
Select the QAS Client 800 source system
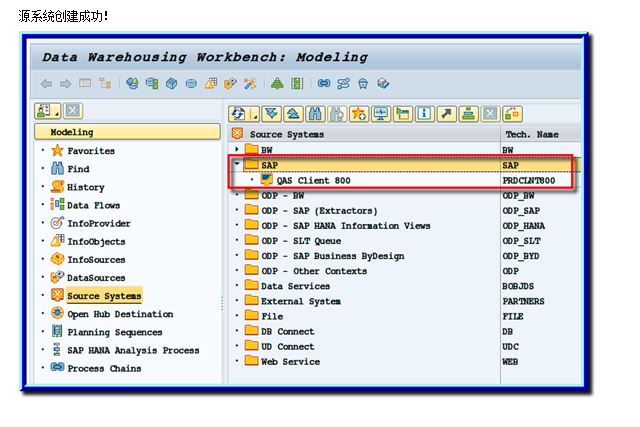point(313,180)
